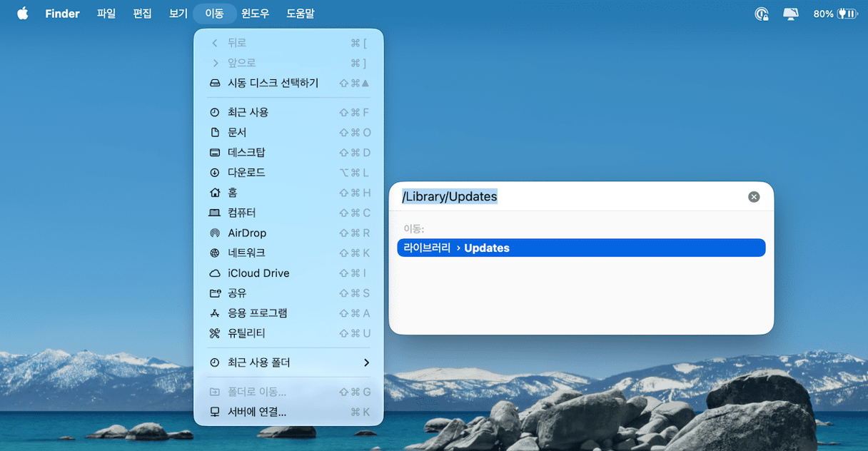
Task: Click the cloud icon beside iCloud Drive
Action: point(215,273)
